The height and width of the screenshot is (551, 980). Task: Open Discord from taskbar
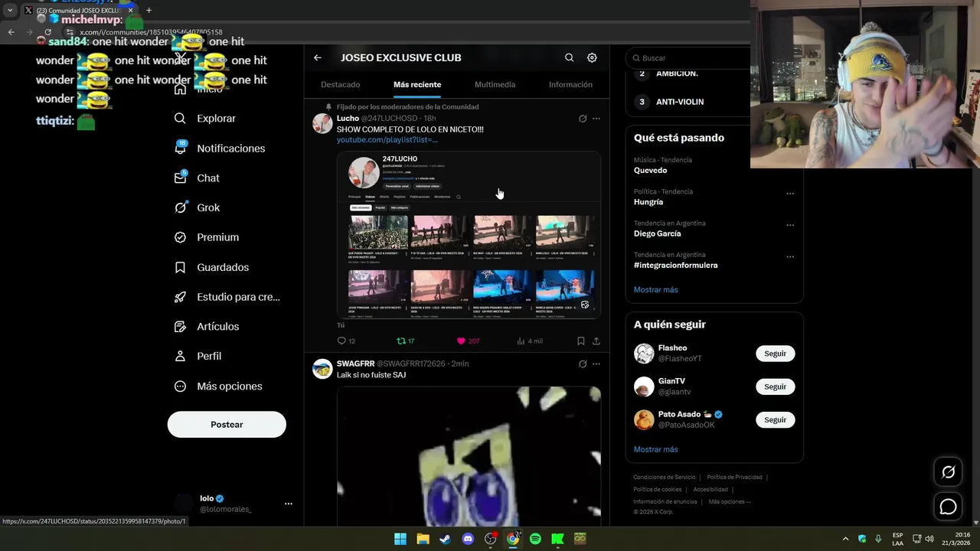(x=468, y=539)
